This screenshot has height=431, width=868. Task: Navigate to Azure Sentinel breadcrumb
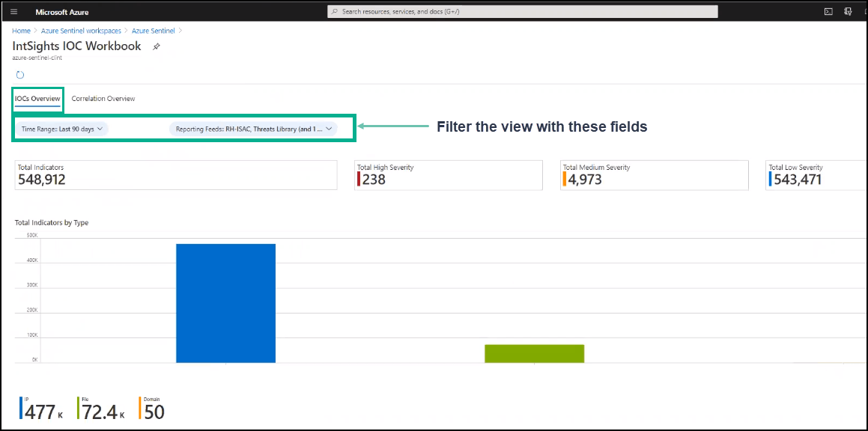[x=153, y=31]
